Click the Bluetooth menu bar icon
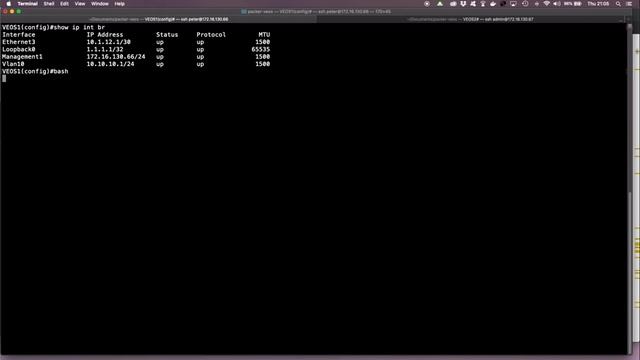The width and height of the screenshot is (640, 360). click(536, 4)
